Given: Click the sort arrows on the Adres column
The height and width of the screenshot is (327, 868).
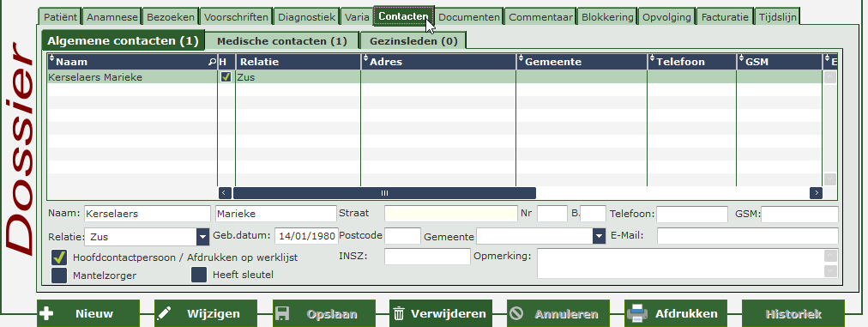Looking at the screenshot, I should coord(366,58).
